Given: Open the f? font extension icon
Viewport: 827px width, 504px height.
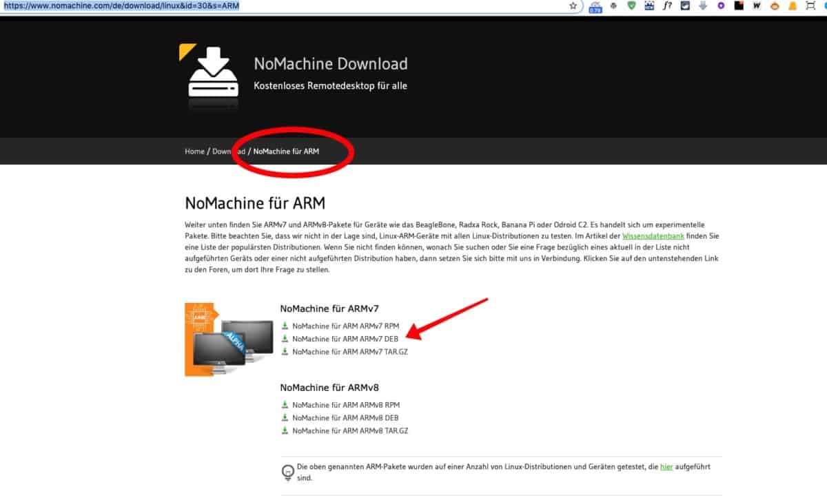Looking at the screenshot, I should (x=667, y=6).
